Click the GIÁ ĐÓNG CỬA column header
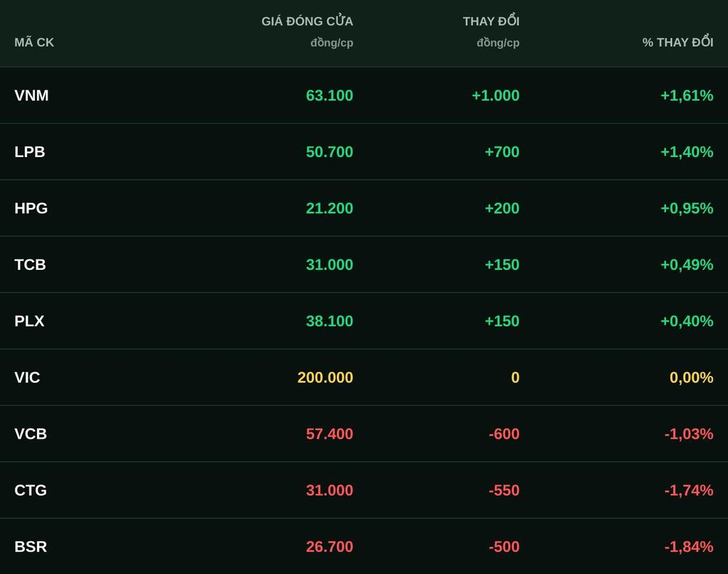The image size is (728, 574). point(307,21)
